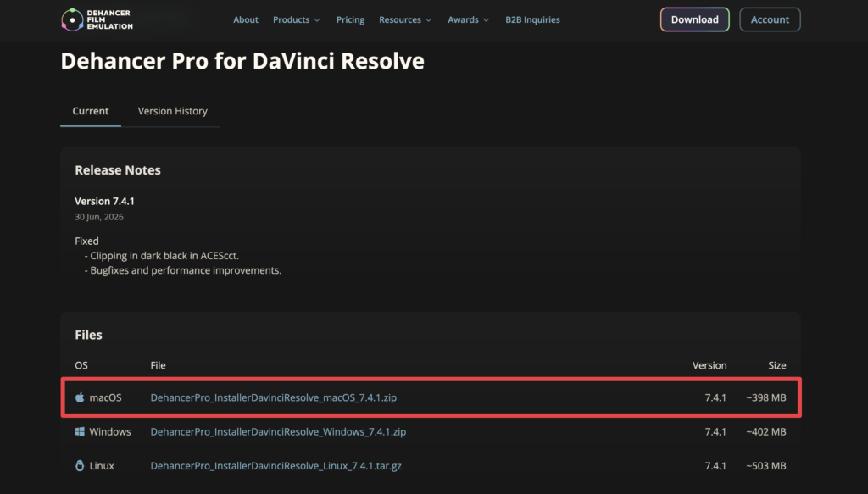Click the ~398 MB size value
The width and height of the screenshot is (868, 494).
765,397
